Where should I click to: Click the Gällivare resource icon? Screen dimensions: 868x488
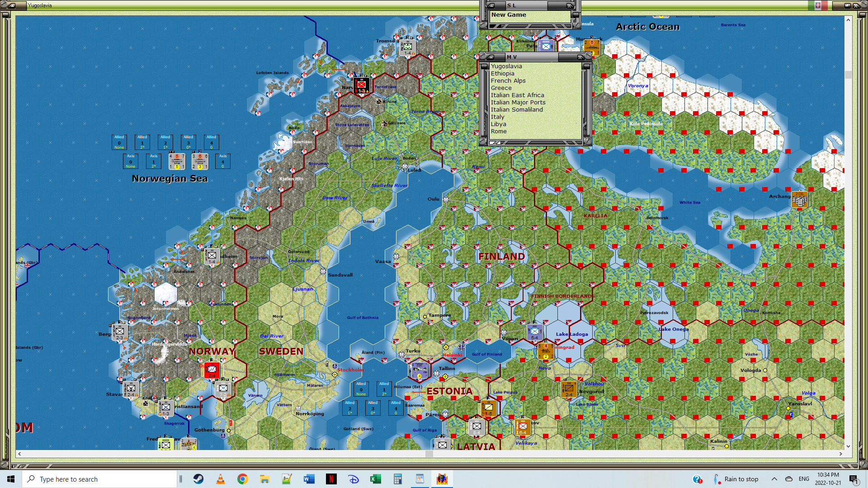(384, 123)
